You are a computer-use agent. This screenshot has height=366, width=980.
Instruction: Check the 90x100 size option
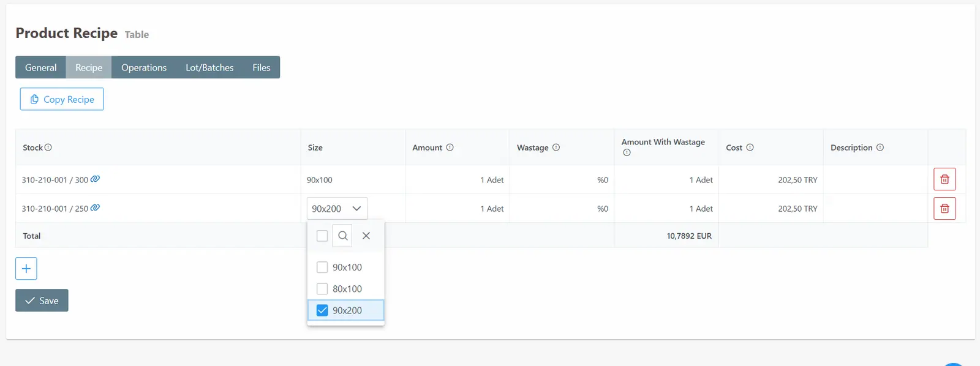click(x=322, y=267)
